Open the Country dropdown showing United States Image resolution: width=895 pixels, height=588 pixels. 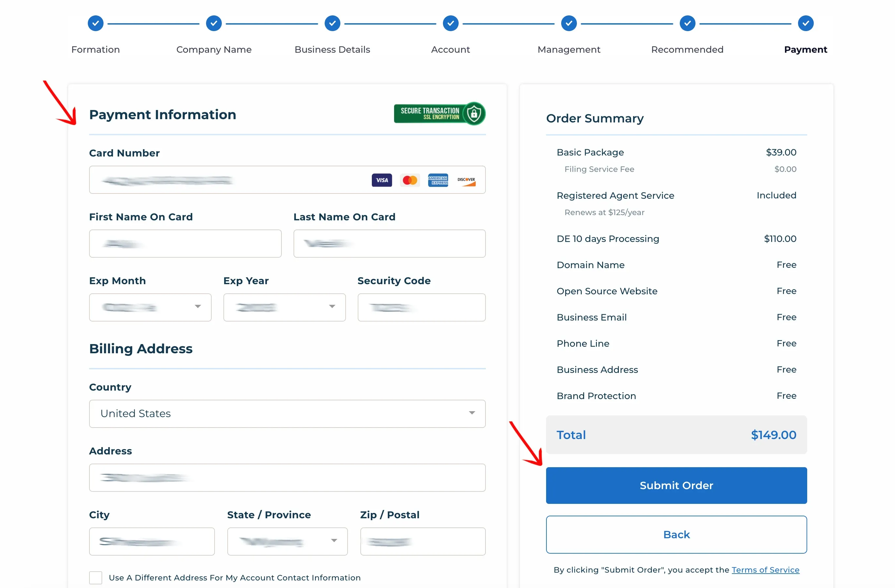pyautogui.click(x=287, y=414)
